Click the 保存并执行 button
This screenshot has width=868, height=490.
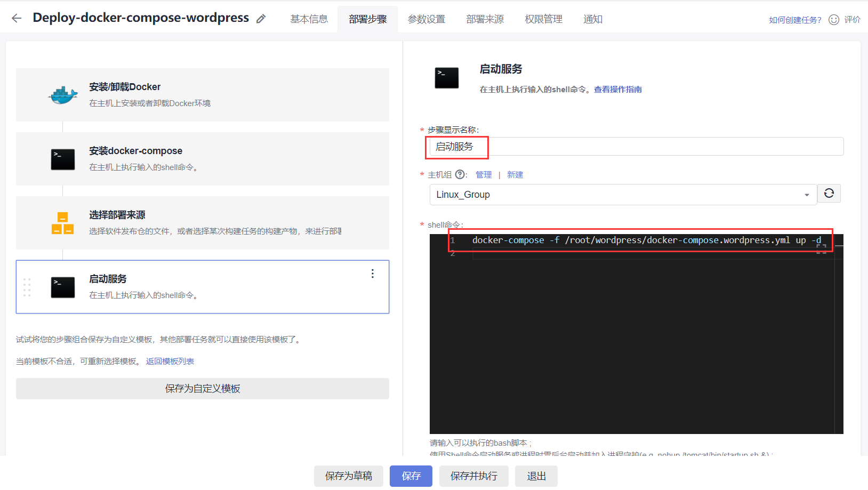473,476
